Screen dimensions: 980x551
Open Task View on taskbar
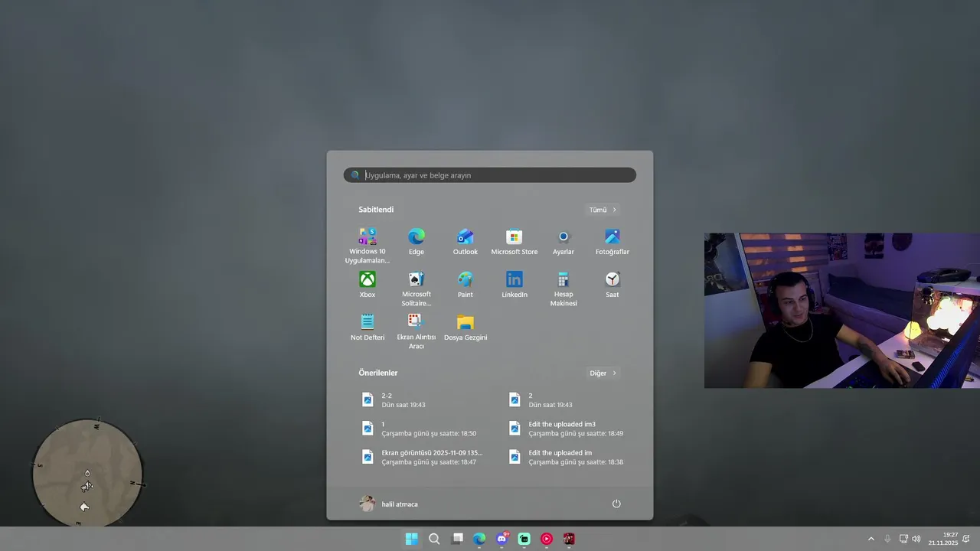[457, 539]
